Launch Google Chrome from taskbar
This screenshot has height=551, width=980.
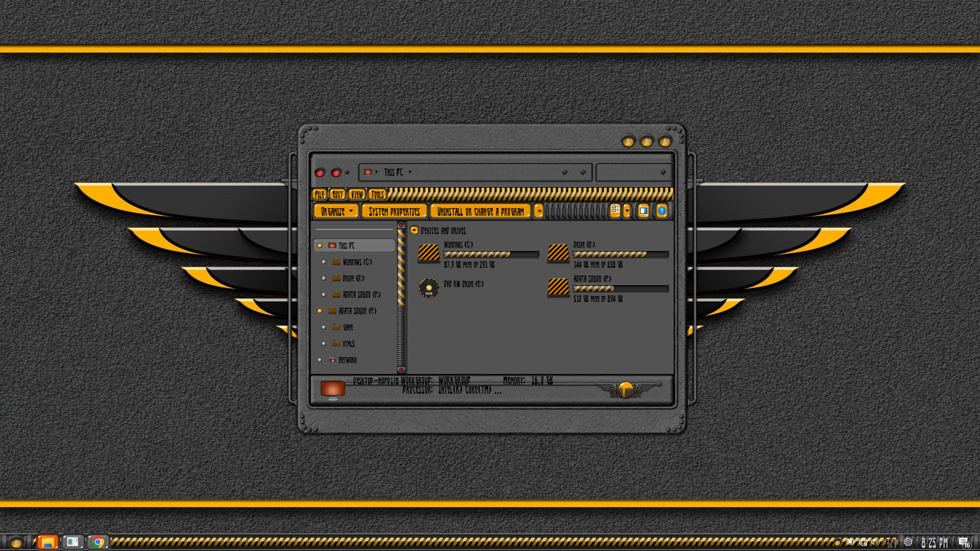(98, 542)
